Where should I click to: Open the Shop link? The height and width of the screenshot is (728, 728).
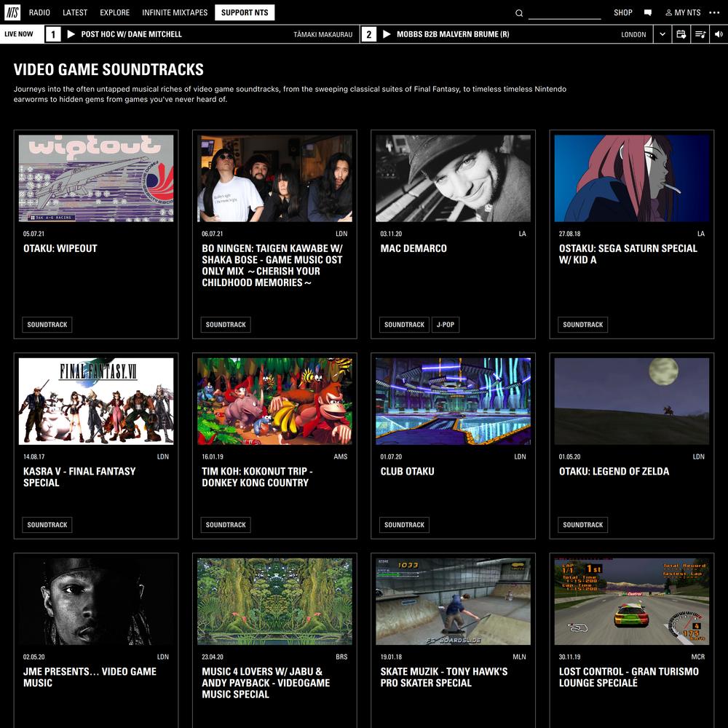point(623,12)
